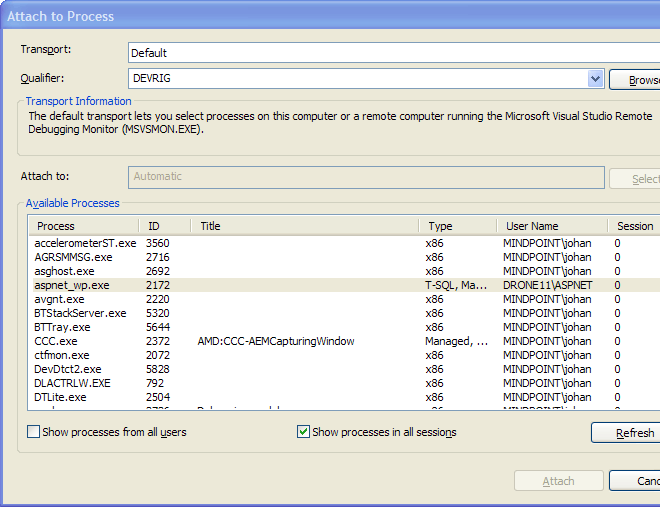
Task: Click the Managed, ... type cell
Action: pos(456,341)
